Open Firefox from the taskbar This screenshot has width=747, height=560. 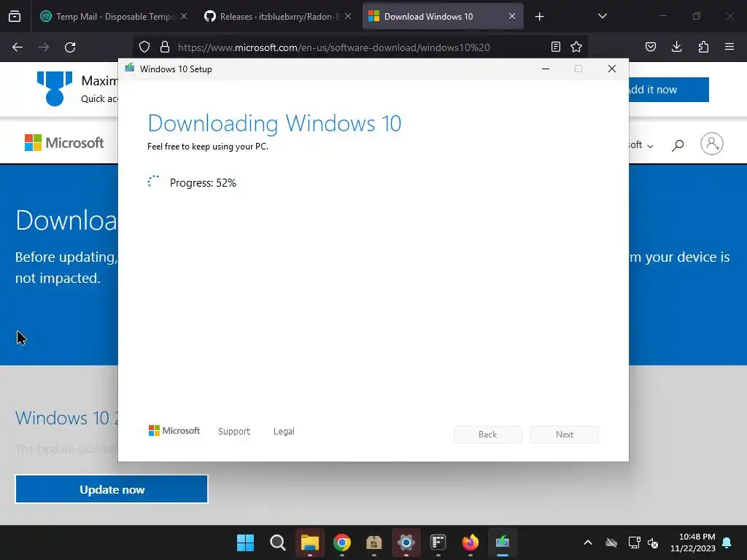471,542
